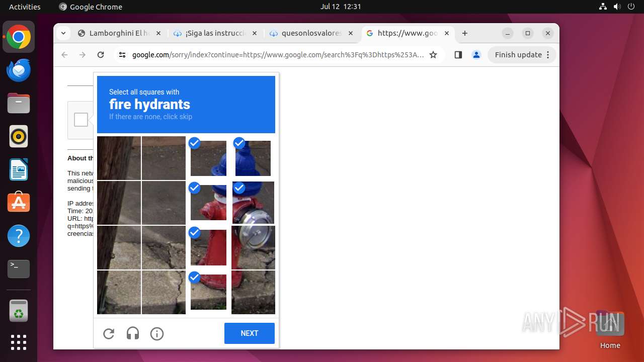
Task: Go back to previous page
Action: pos(64,55)
